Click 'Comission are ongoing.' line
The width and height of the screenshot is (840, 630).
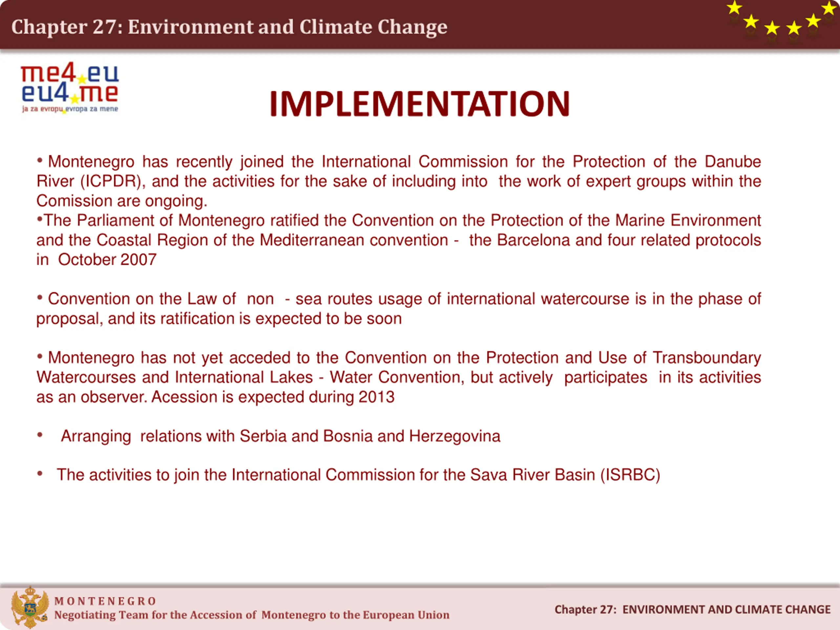(x=122, y=201)
